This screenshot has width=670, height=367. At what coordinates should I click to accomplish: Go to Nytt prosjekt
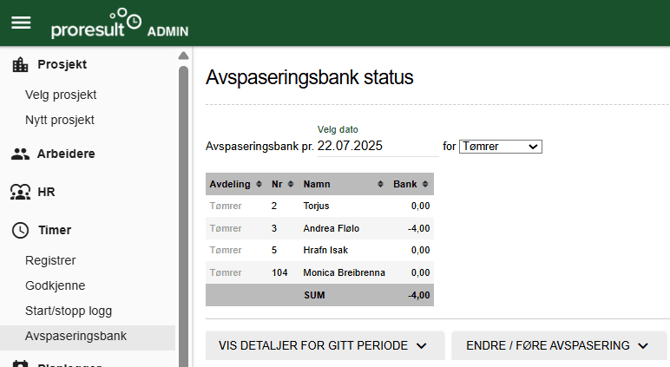pos(60,120)
